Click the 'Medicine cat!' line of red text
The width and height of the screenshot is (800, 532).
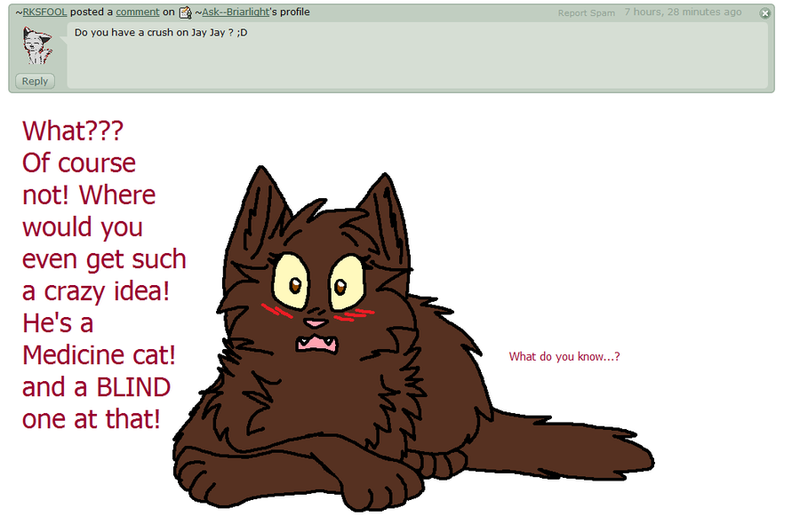[x=99, y=354]
